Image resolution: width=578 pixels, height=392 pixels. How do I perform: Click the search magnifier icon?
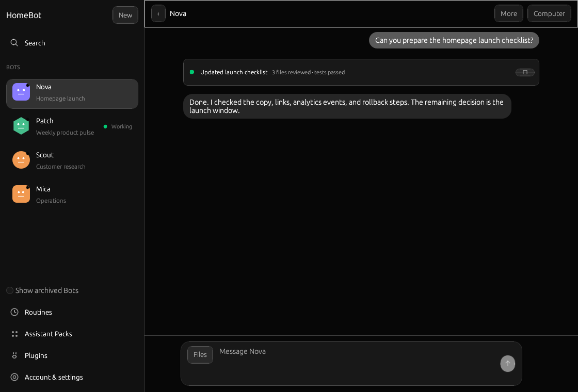pyautogui.click(x=14, y=43)
